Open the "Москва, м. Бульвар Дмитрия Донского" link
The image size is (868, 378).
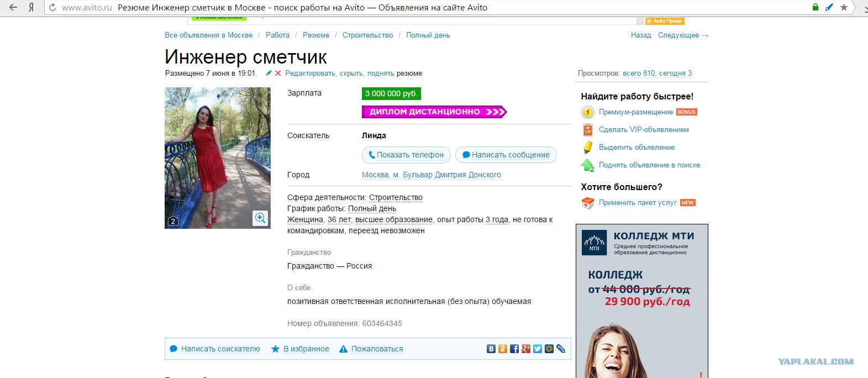[x=432, y=175]
